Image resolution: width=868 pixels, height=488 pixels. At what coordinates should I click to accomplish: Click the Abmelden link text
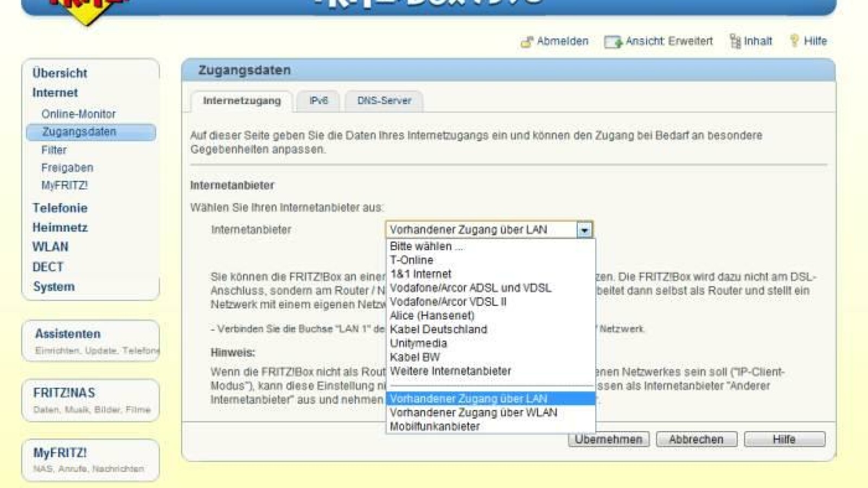pos(563,41)
